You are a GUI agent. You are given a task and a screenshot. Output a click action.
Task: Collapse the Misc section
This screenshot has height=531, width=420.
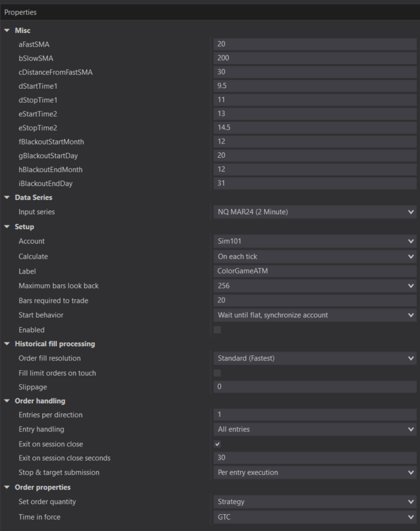(x=7, y=31)
